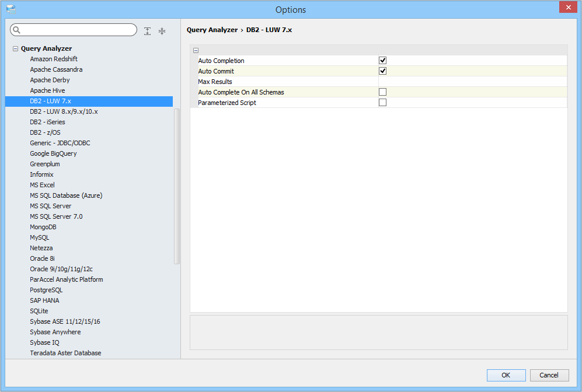Click the Query Analyzer root label
This screenshot has width=582, height=392.
[x=46, y=48]
